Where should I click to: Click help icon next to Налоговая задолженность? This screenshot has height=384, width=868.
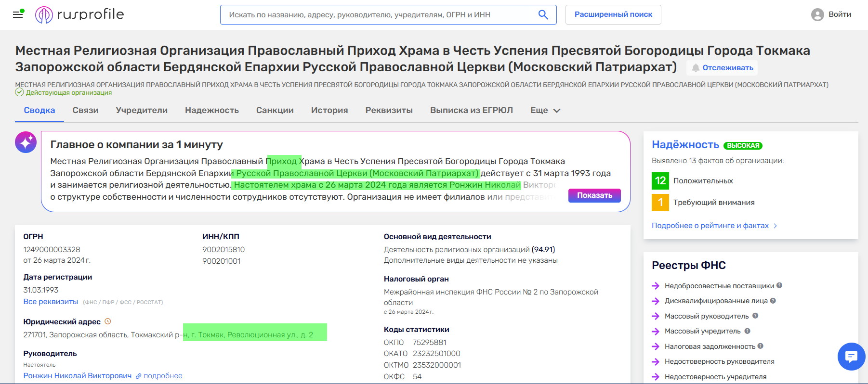[x=760, y=346]
